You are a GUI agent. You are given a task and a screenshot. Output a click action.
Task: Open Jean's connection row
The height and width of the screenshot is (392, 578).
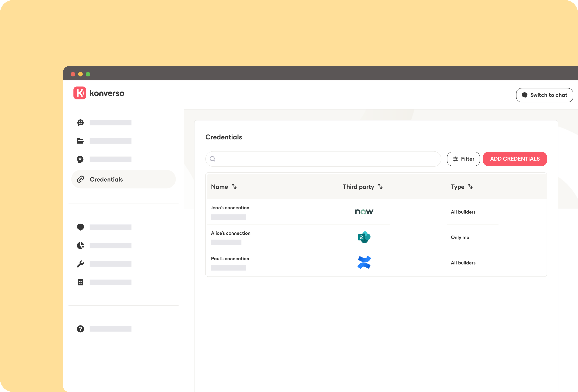230,208
